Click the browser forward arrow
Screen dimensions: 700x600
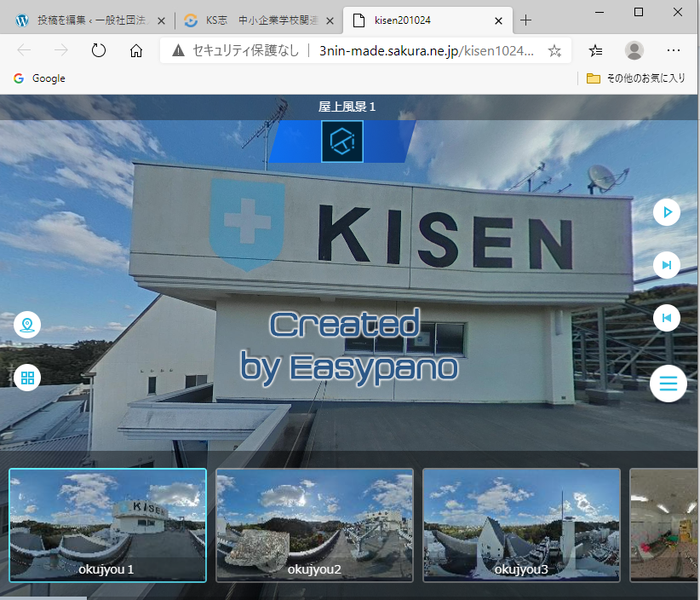[x=61, y=50]
